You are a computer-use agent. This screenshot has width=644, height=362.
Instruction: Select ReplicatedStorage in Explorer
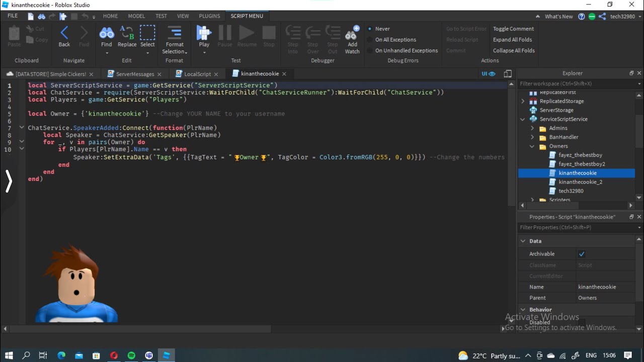click(561, 101)
